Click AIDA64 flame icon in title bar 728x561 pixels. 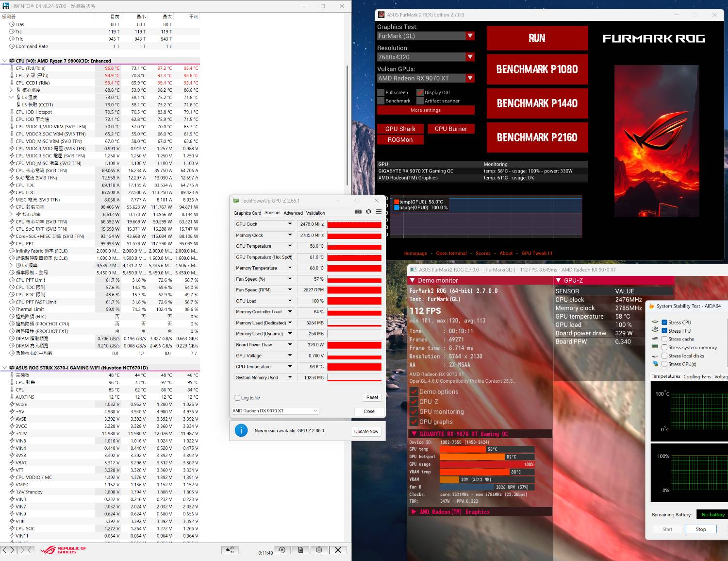[652, 306]
